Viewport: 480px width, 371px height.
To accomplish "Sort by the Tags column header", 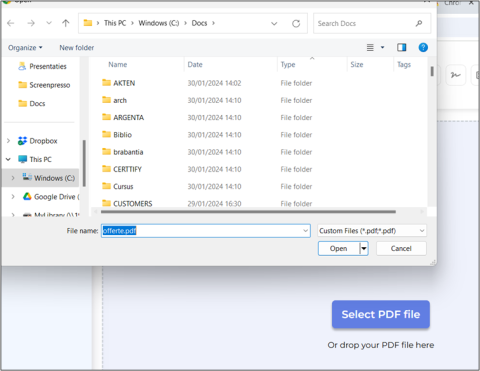I will (x=404, y=65).
